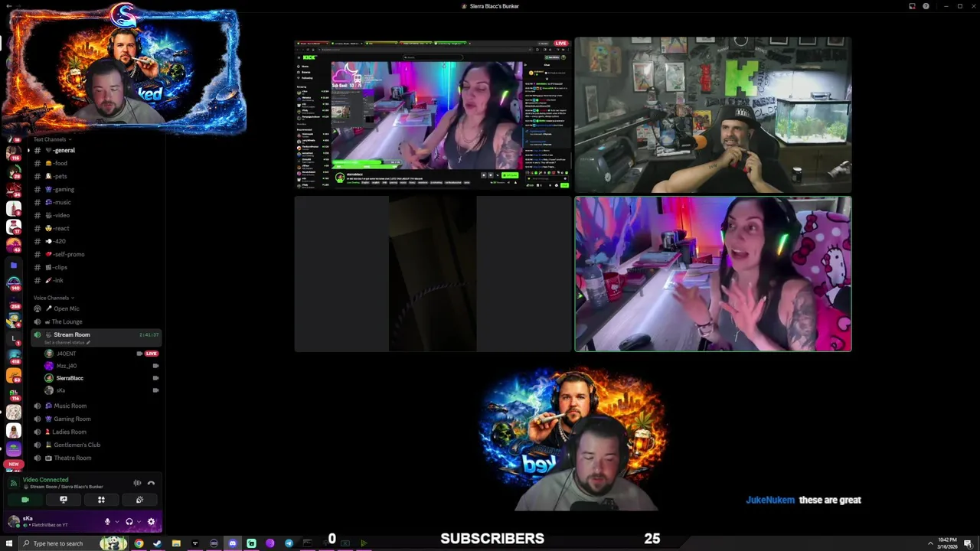The image size is (980, 551).
Task: Open the ink text channel
Action: 96,280
